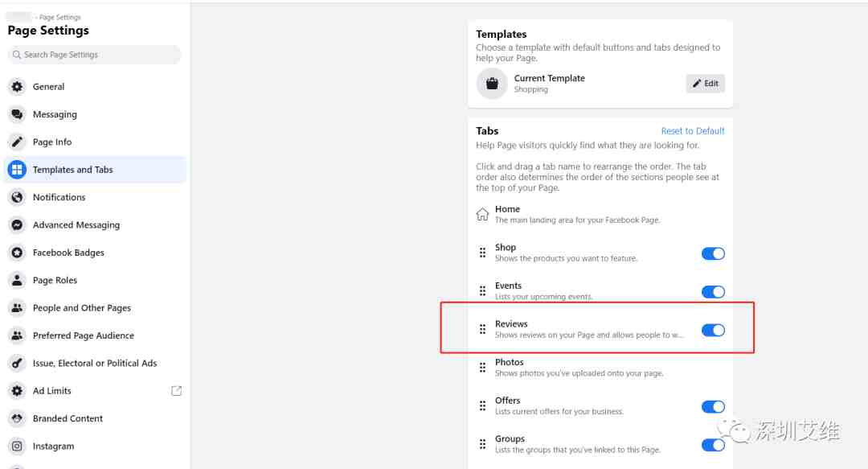Click the Search Page Settings field
The height and width of the screenshot is (469, 868).
tap(95, 55)
